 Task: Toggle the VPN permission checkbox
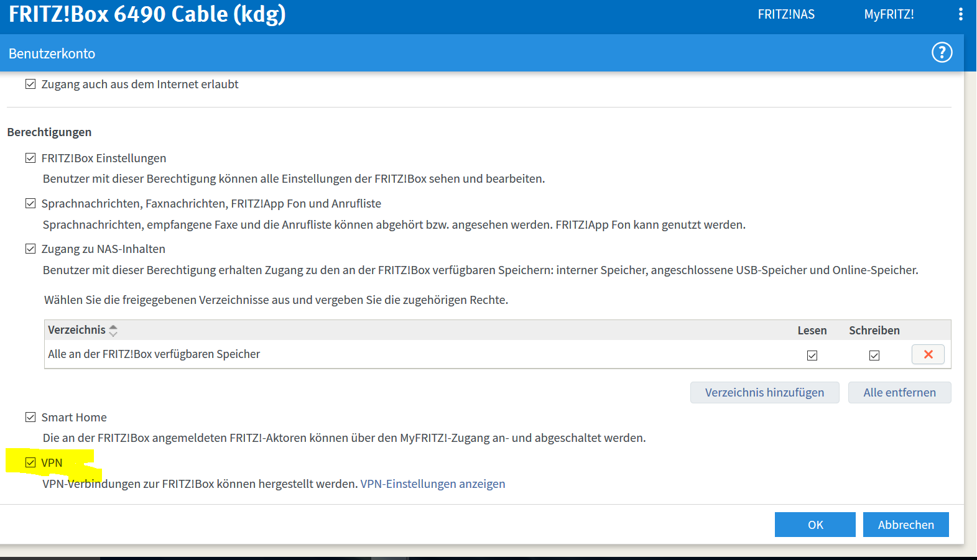(x=30, y=462)
